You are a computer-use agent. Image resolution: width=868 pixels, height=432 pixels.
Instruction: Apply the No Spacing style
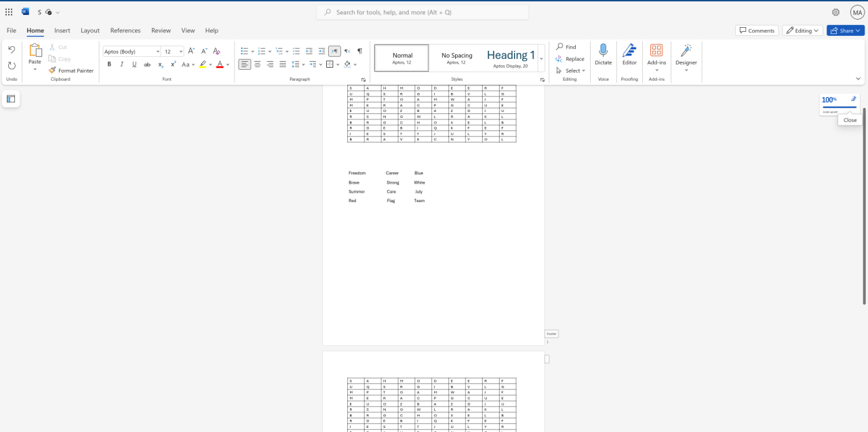pos(456,58)
